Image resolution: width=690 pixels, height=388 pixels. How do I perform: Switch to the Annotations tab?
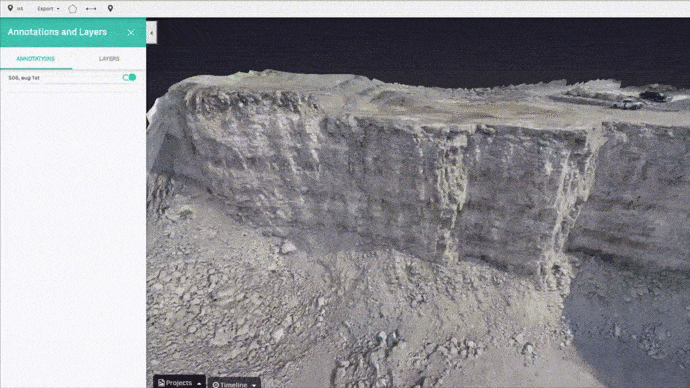coord(36,59)
